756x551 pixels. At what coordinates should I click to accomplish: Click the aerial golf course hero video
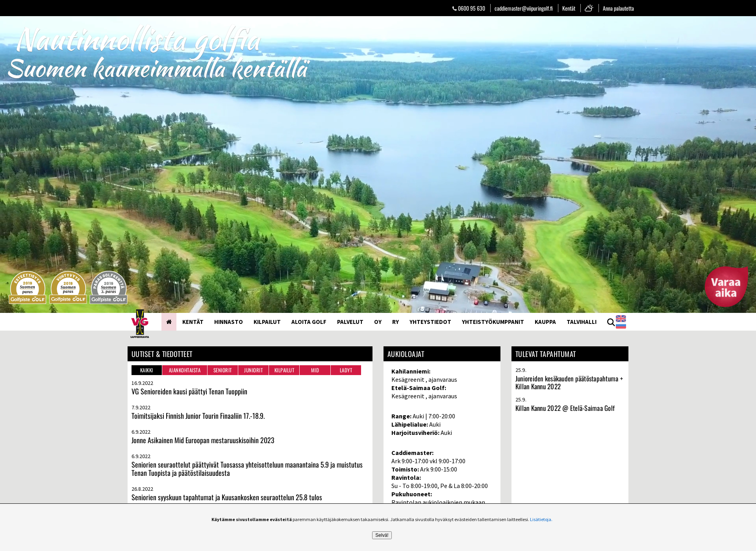378,165
